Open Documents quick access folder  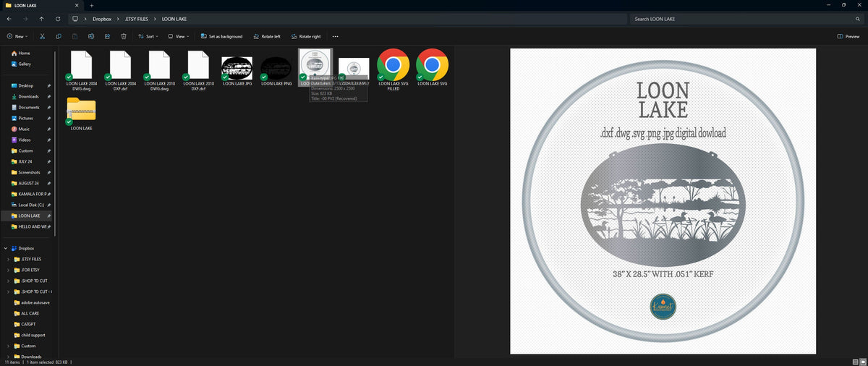click(29, 107)
